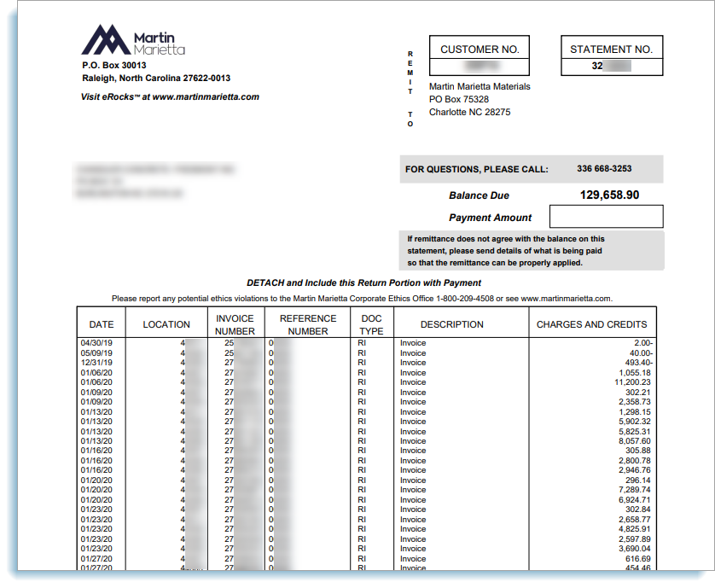Open the martinmarietta.com link in the ethics notice
Viewport: 715px width, 588px height.
(566, 299)
